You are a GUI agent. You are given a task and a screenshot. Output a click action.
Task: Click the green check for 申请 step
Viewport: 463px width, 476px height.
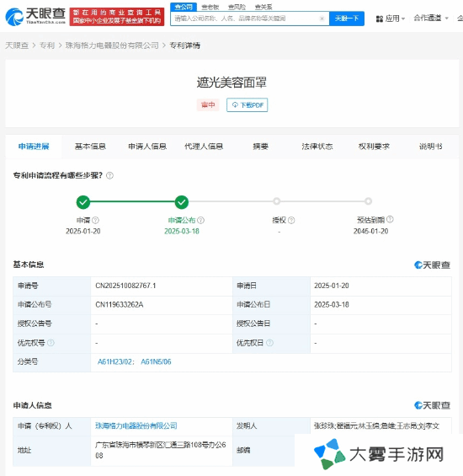coord(83,202)
